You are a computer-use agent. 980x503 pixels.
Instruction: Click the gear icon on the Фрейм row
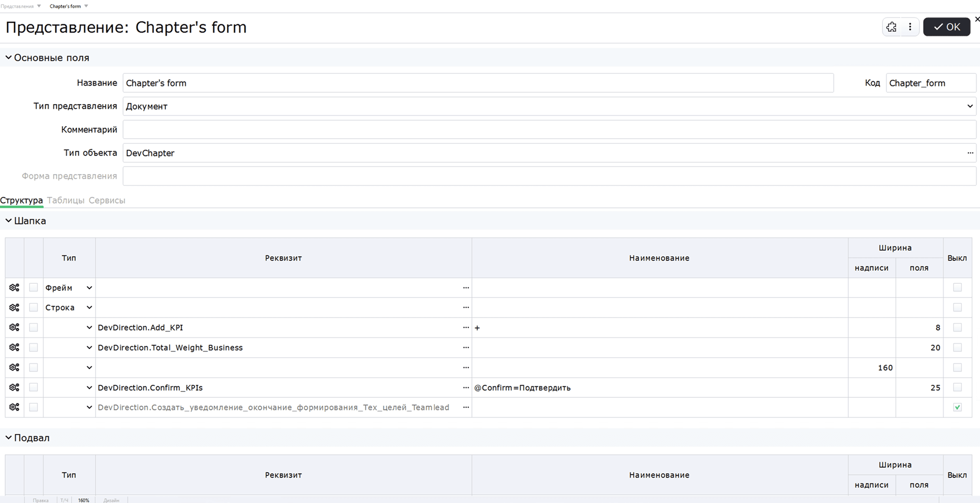14,288
